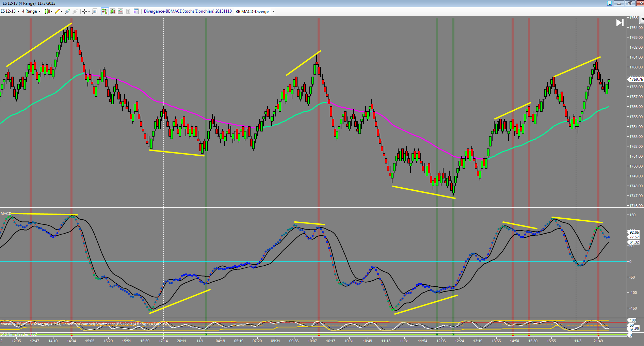
Task: Click the 11/3 date label on time axis
Action: 578,341
